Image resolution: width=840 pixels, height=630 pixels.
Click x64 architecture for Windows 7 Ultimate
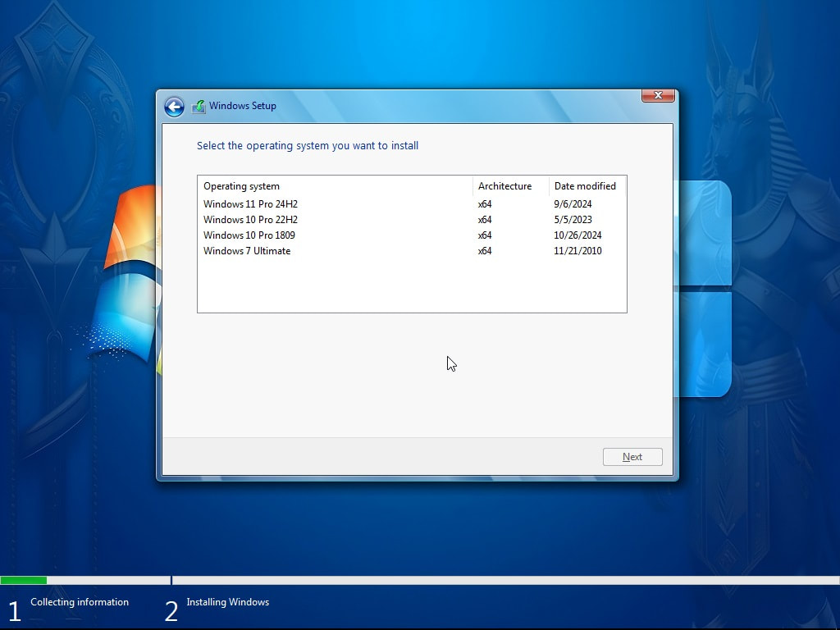point(485,251)
